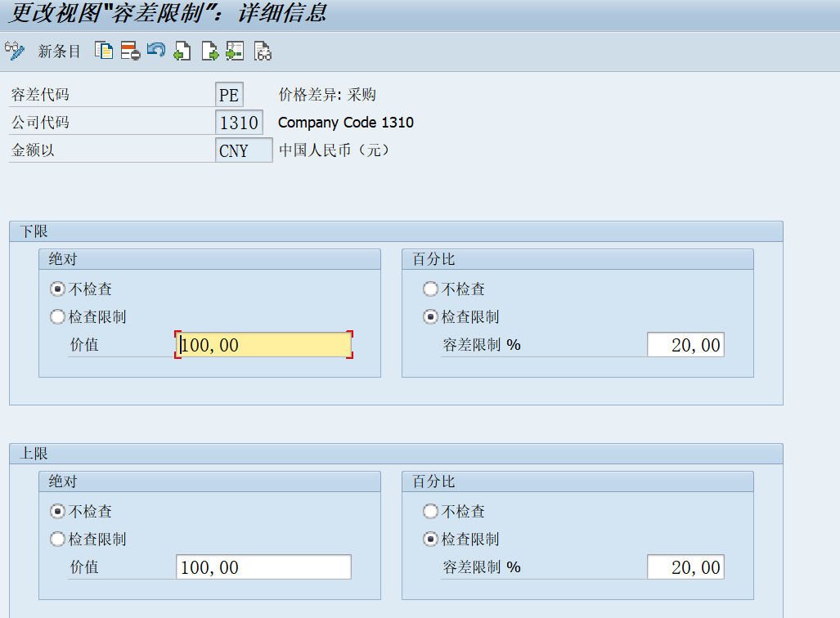The image size is (840, 618).
Task: Click the 上限 容差限制 % field
Action: click(685, 567)
